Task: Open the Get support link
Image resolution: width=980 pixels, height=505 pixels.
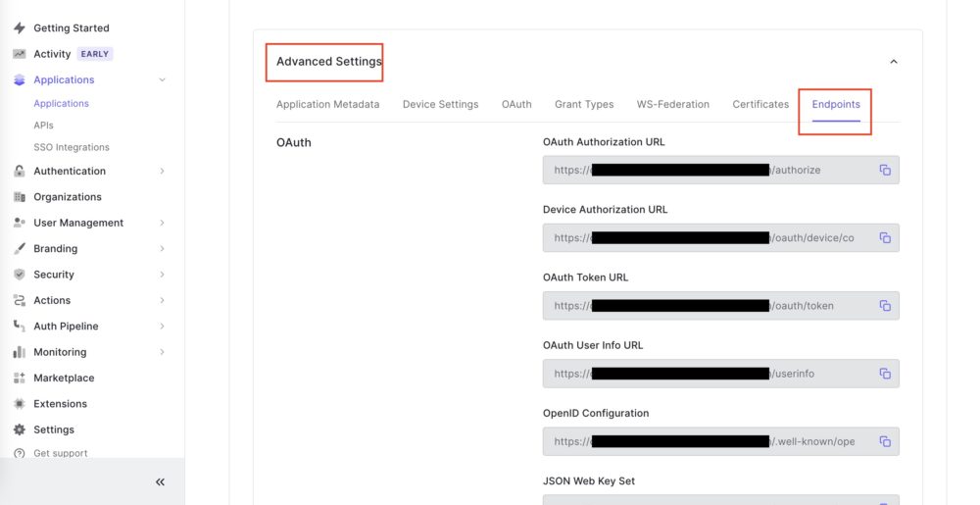Action: tap(61, 453)
